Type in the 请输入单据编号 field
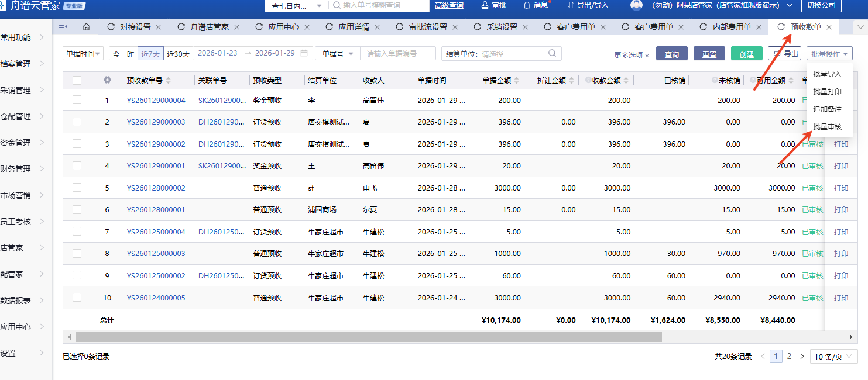868x380 pixels. (x=397, y=54)
